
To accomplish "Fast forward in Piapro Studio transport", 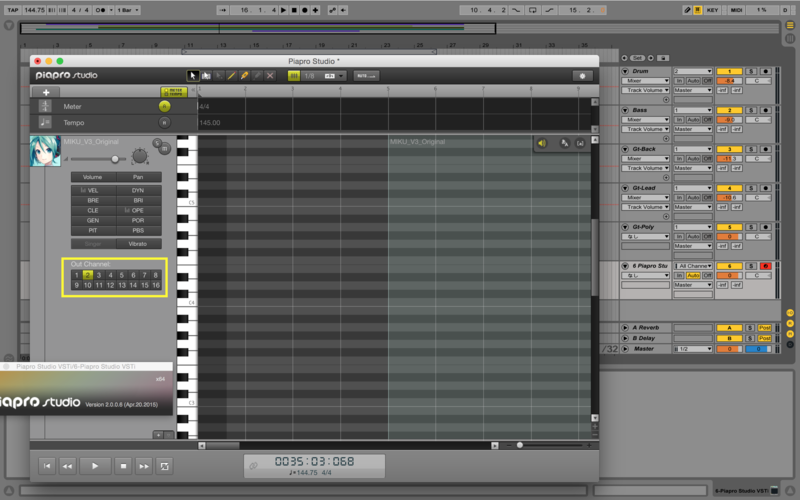I will [x=144, y=466].
